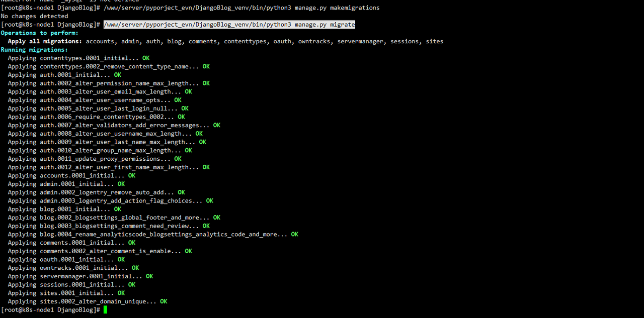644x318 pixels.
Task: Click the 'Running migrations:' heading
Action: click(34, 50)
